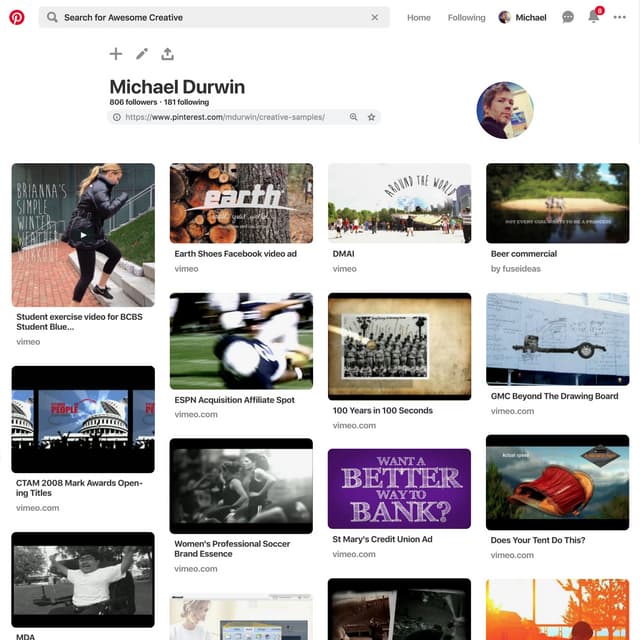Click 'Women's Professional Soccer Brand Essence' title

click(x=232, y=549)
